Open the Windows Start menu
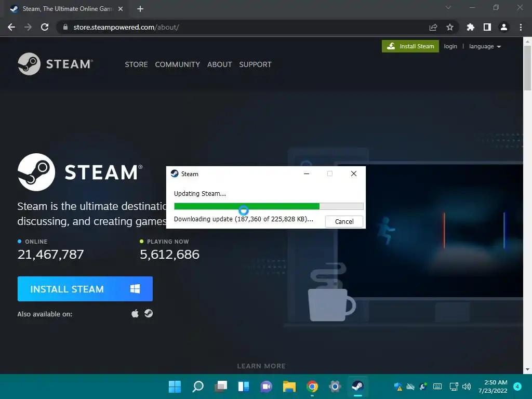The height and width of the screenshot is (399, 532). (175, 386)
